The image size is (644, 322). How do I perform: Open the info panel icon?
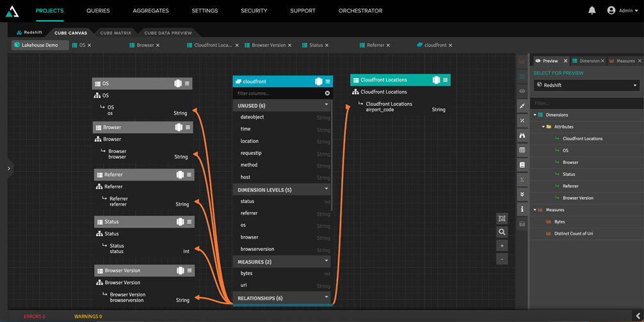(522, 209)
